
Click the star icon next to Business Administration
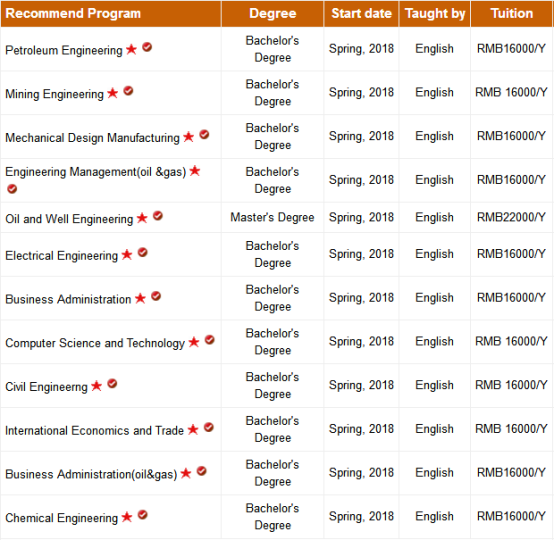[140, 298]
